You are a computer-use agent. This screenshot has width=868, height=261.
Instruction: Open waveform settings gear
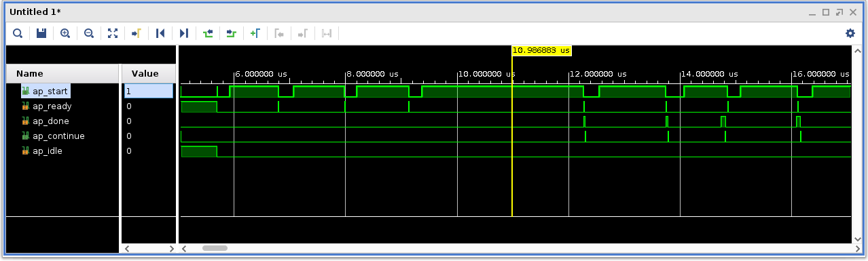click(850, 33)
